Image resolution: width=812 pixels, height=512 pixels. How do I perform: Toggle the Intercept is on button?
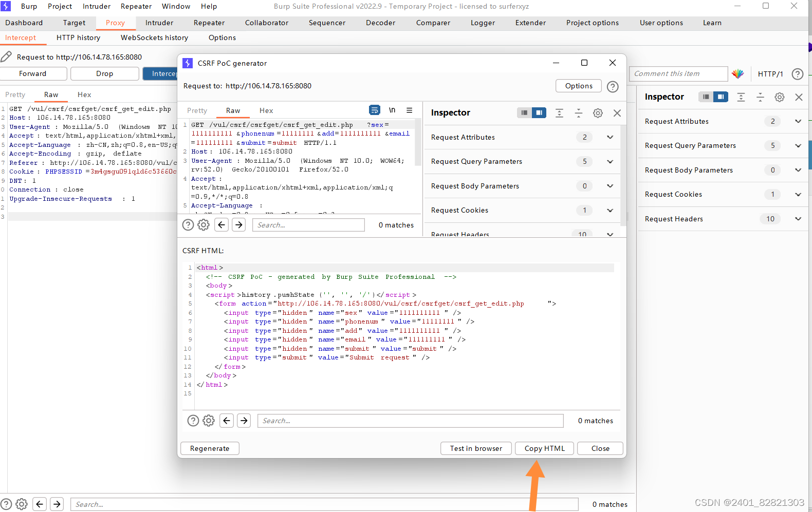point(160,73)
